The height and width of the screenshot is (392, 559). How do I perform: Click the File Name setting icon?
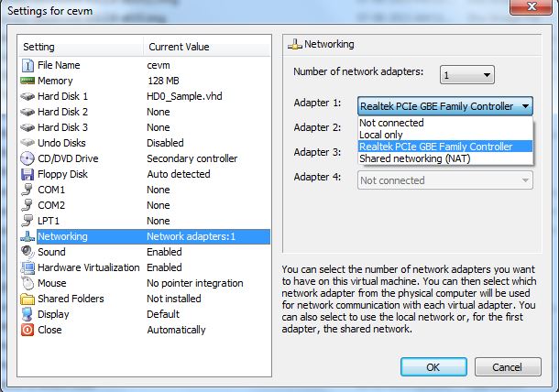click(27, 66)
